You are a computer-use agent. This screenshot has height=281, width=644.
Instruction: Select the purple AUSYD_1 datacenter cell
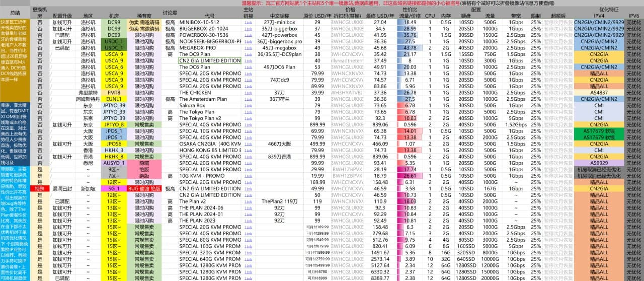(114, 163)
